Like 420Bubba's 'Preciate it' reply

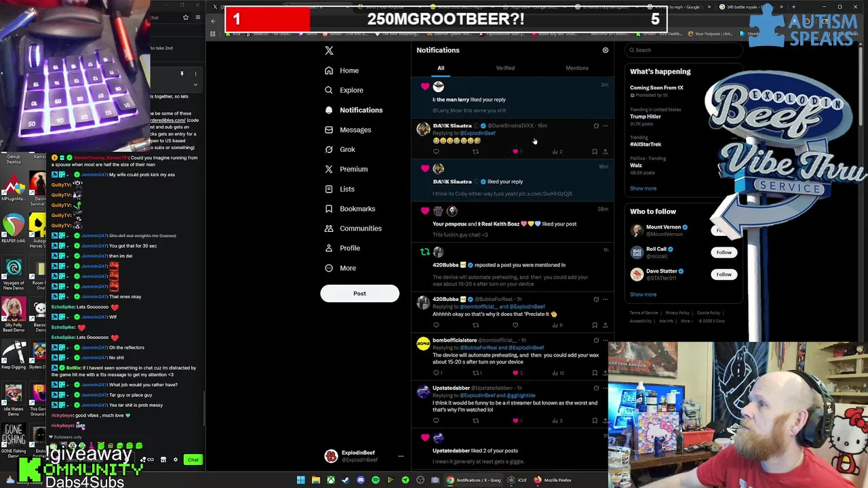coord(515,325)
